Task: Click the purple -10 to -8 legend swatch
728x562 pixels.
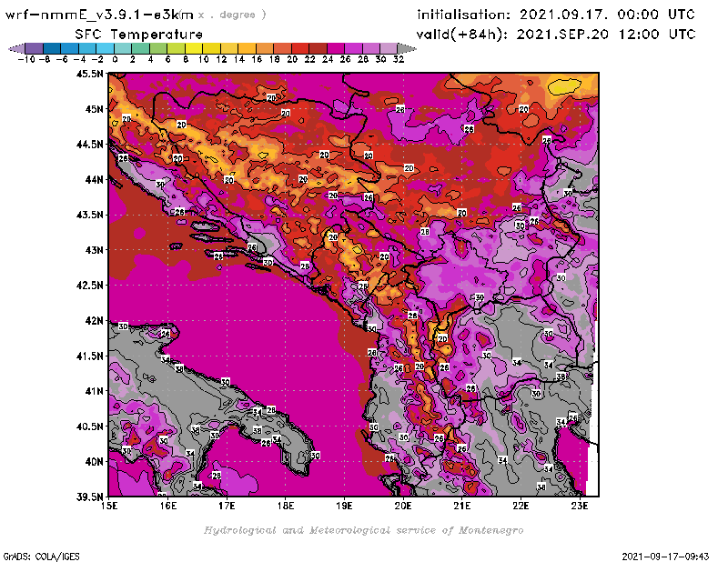Action: pos(35,49)
